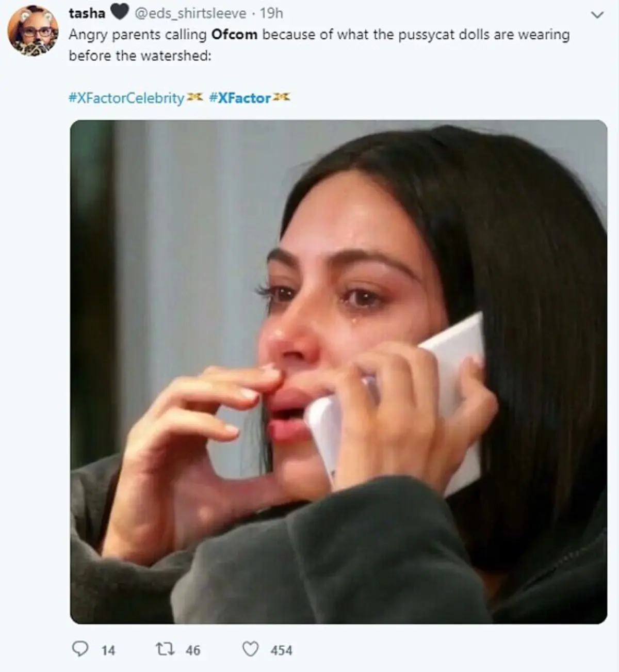This screenshot has width=619, height=672.
Task: Open tasha's profile avatar picture
Action: coord(33,31)
